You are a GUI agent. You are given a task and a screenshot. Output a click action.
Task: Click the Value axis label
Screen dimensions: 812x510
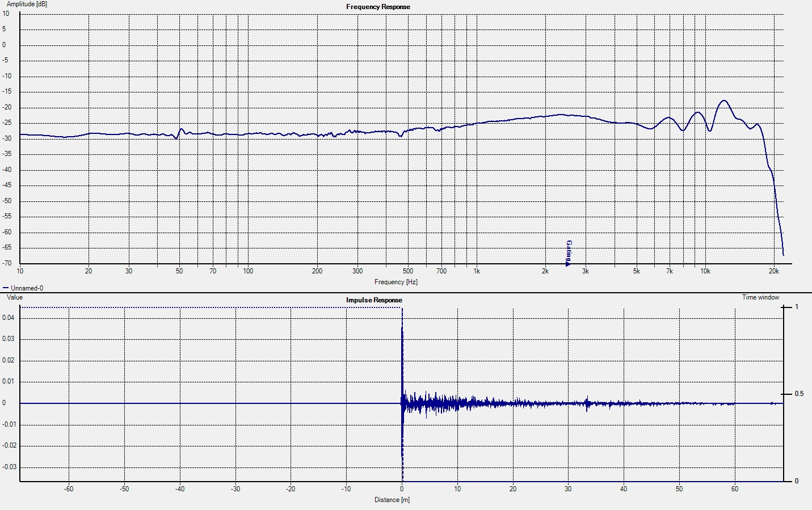pos(15,297)
